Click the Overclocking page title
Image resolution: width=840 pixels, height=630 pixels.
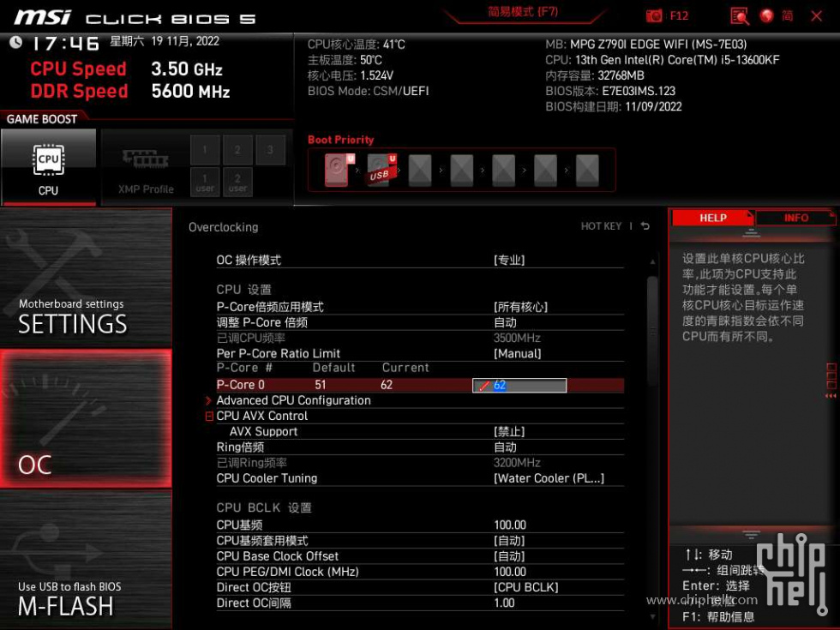[224, 227]
